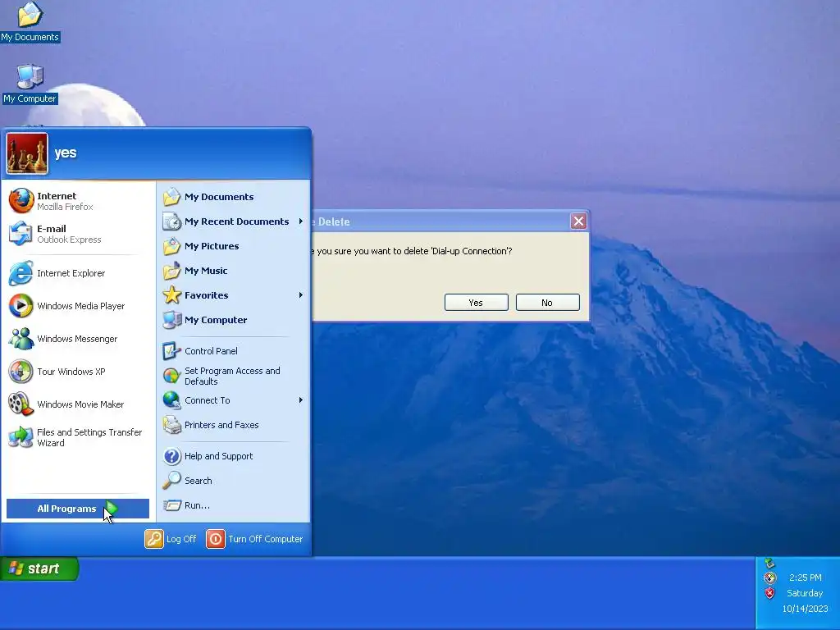This screenshot has height=630, width=840.
Task: Choose the My Music menu label
Action: tap(206, 271)
